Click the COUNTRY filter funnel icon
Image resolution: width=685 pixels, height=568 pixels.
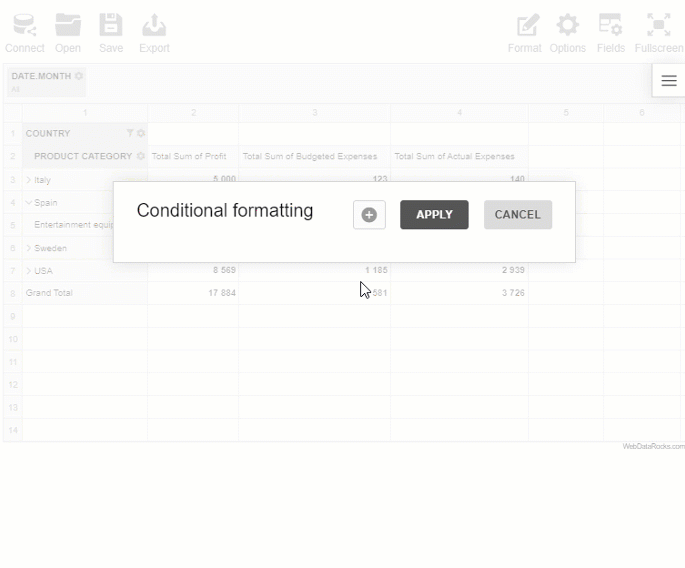point(130,133)
